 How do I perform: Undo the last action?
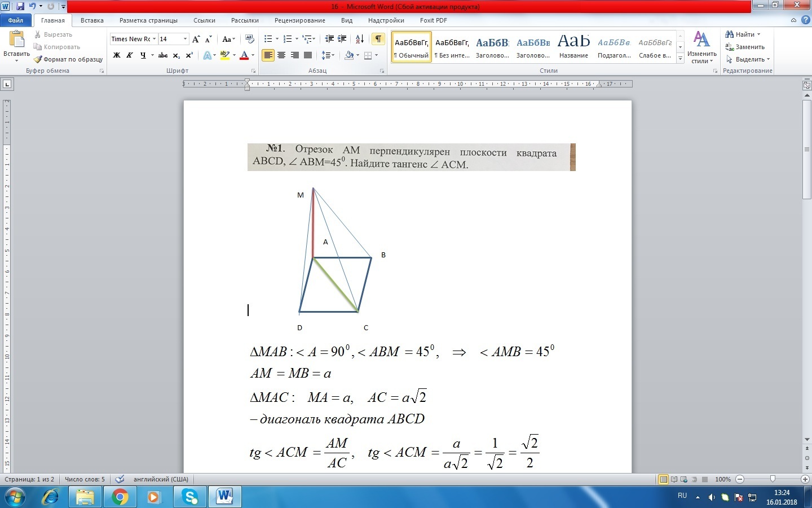(x=33, y=6)
